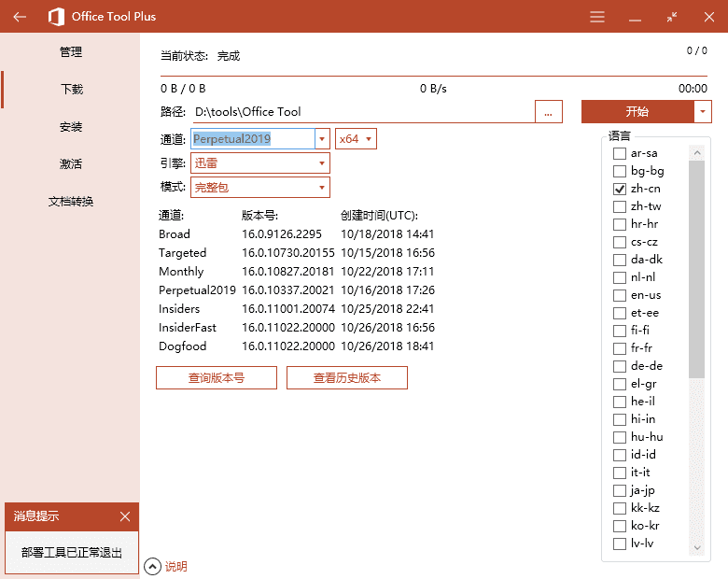Click the path field D:\tools\Office Tool
728x579 pixels.
363,112
